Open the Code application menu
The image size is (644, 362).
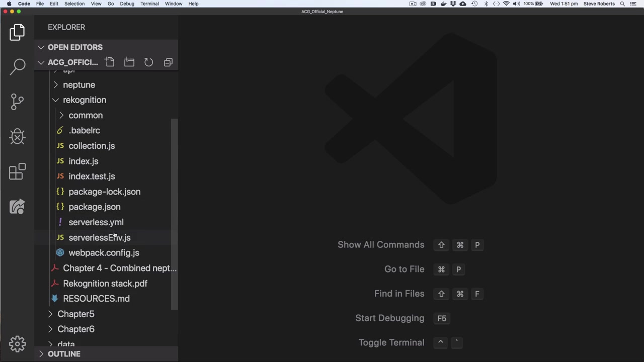click(x=24, y=4)
